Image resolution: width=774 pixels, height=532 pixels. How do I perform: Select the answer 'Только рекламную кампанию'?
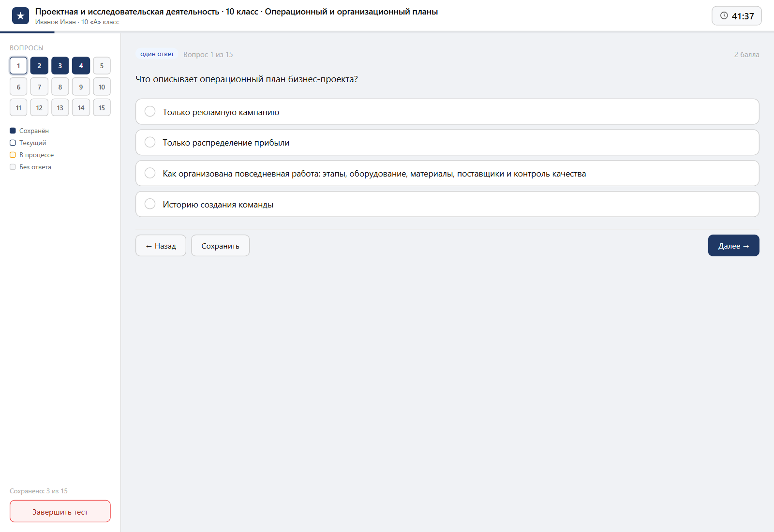tap(447, 112)
